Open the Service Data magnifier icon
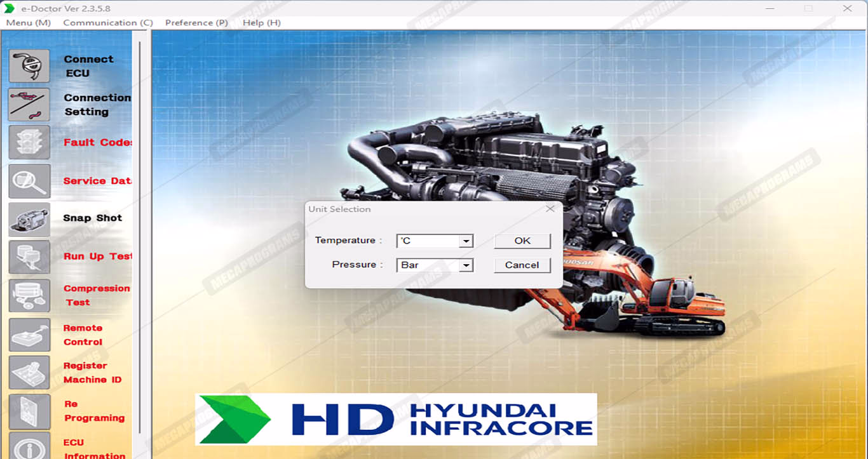This screenshot has width=868, height=459. [29, 181]
